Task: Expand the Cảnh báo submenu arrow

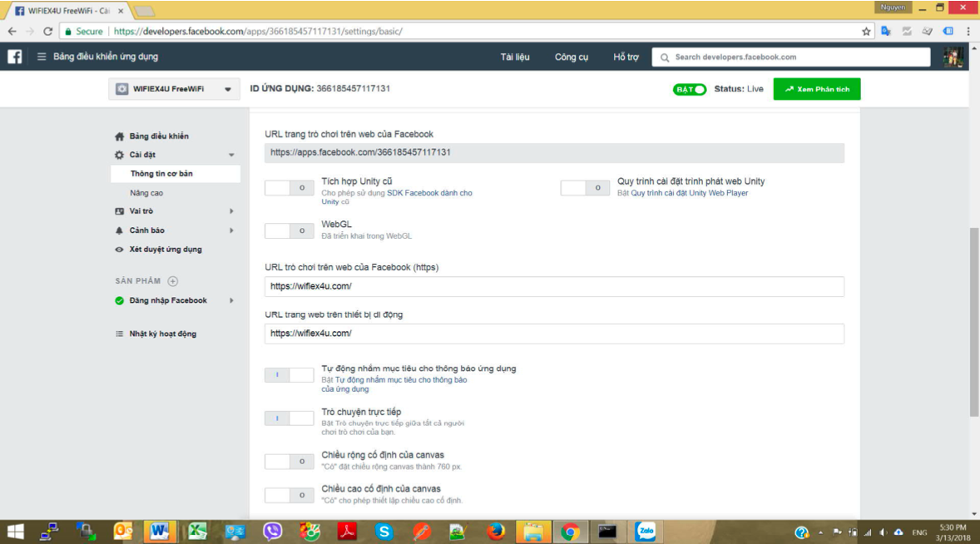Action: point(231,230)
